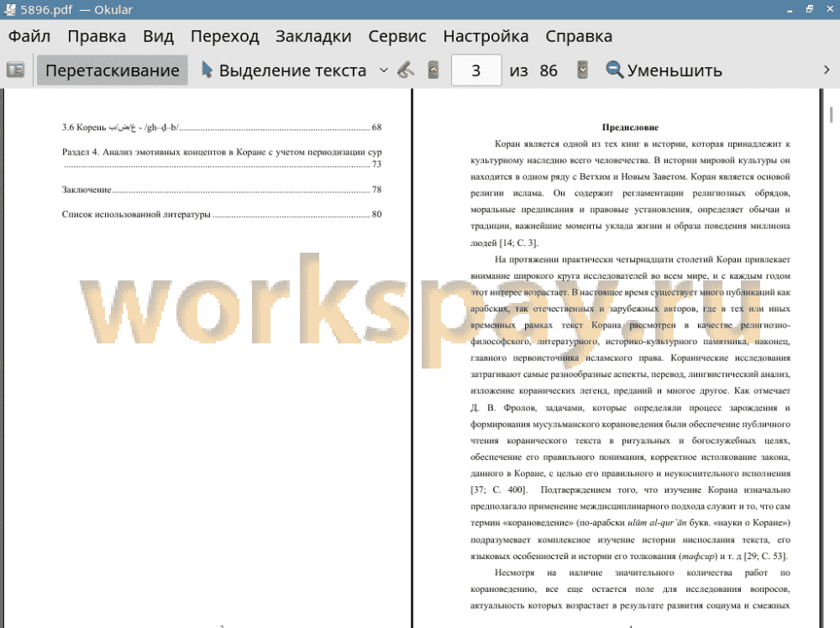Open the Сервис menu
Viewport: 840px width, 628px height.
[x=397, y=36]
